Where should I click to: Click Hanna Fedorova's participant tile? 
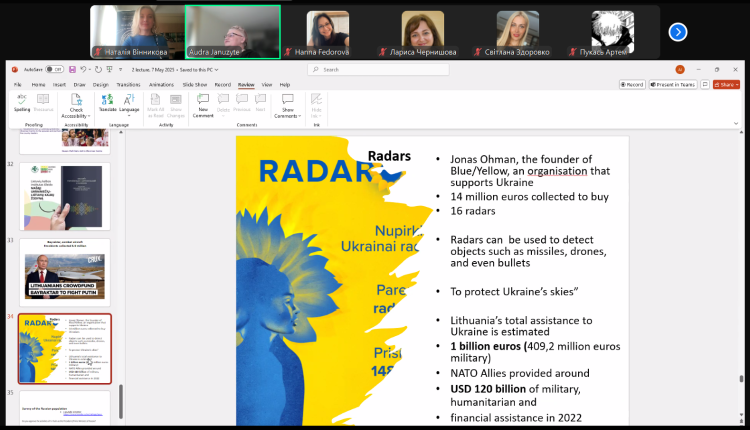tap(328, 32)
